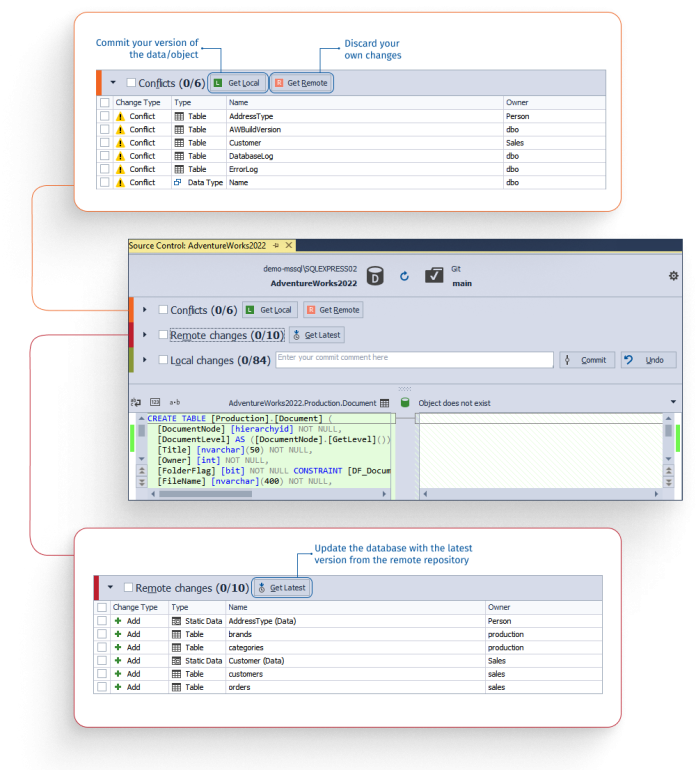696x770 pixels.
Task: Check Conflicts (0/6) checkbox in top panel
Action: pos(131,82)
